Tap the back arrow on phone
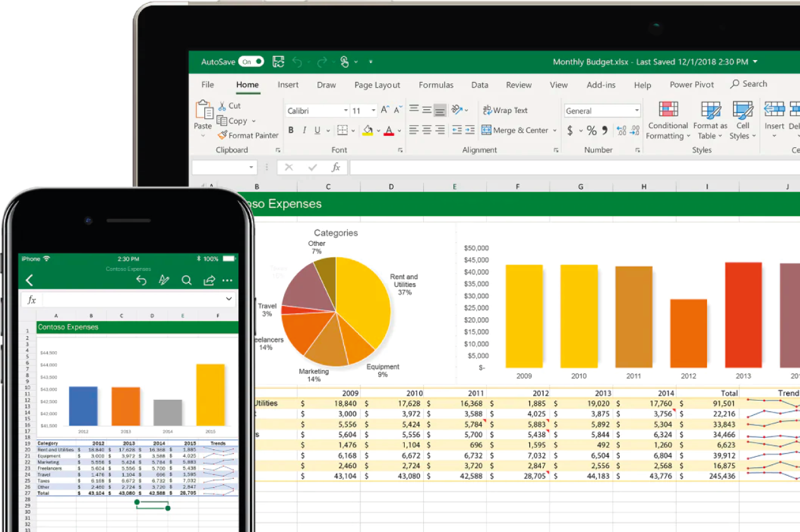800x532 pixels. pos(29,281)
